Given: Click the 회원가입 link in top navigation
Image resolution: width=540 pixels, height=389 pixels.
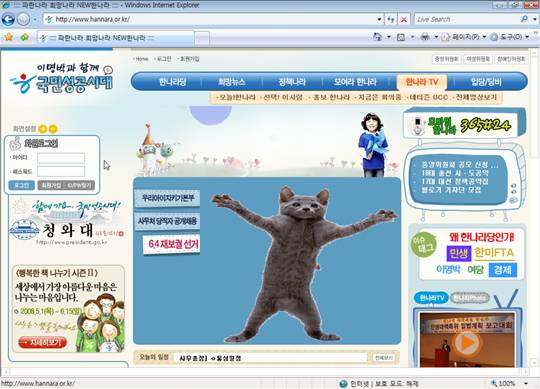Looking at the screenshot, I should coord(189,59).
